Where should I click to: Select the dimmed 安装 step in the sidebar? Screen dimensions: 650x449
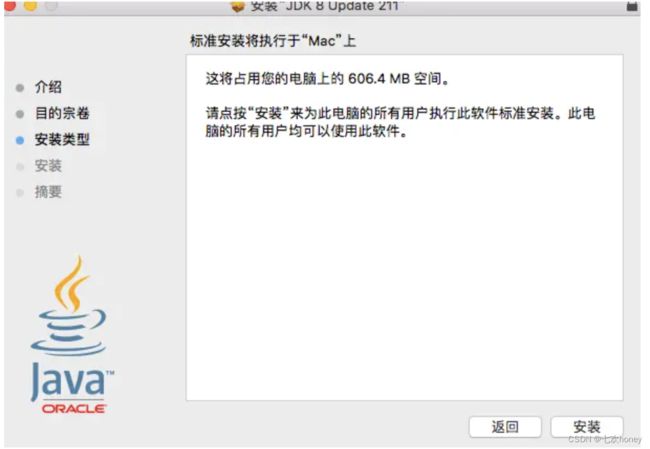[x=48, y=166]
